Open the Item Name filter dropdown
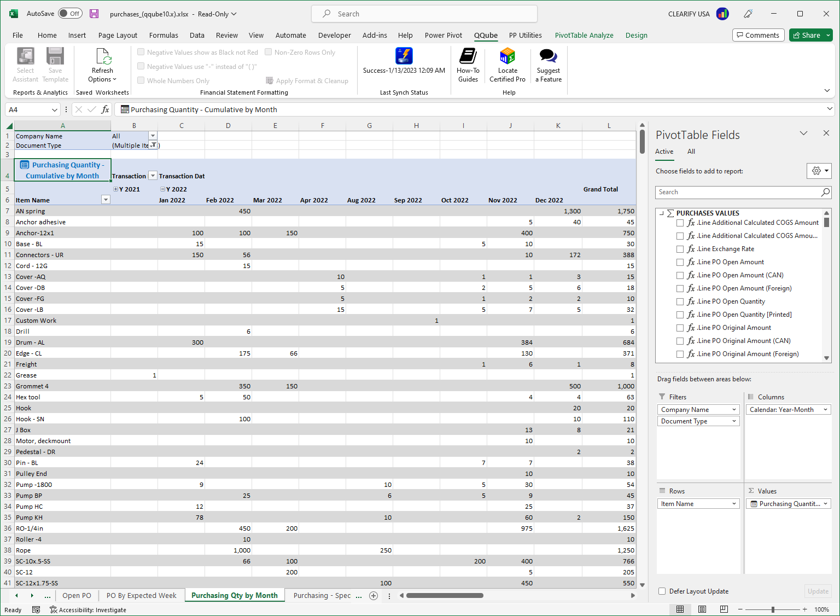Viewport: 840px width, 616px height. pyautogui.click(x=106, y=200)
